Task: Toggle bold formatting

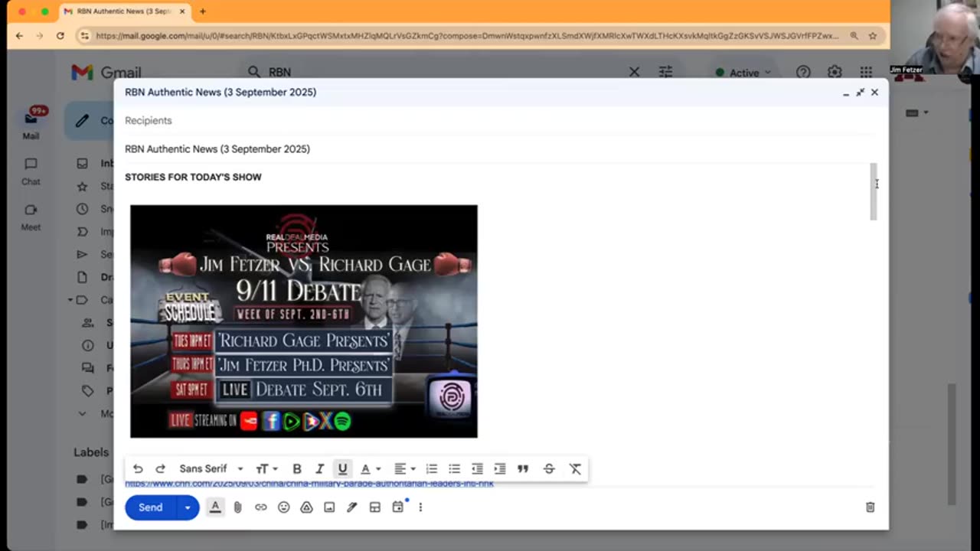Action: click(x=297, y=469)
